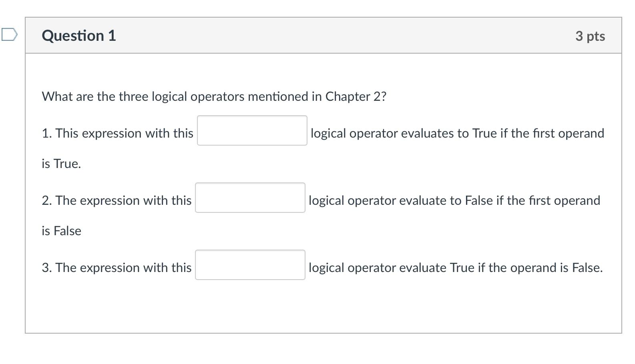Click the text 'is True.'
Image resolution: width=635 pixels, height=364 pixels.
60,164
